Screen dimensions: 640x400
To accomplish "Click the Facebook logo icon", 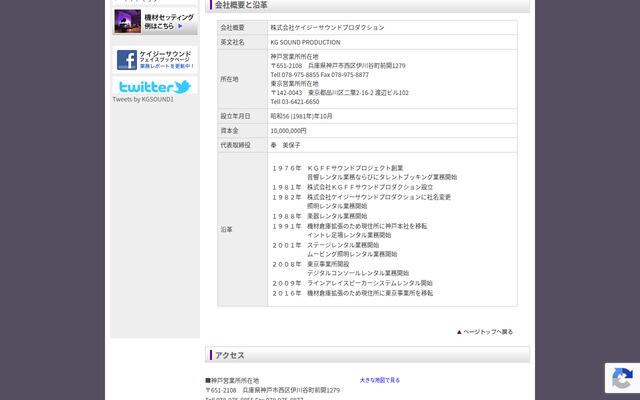I will pyautogui.click(x=127, y=60).
